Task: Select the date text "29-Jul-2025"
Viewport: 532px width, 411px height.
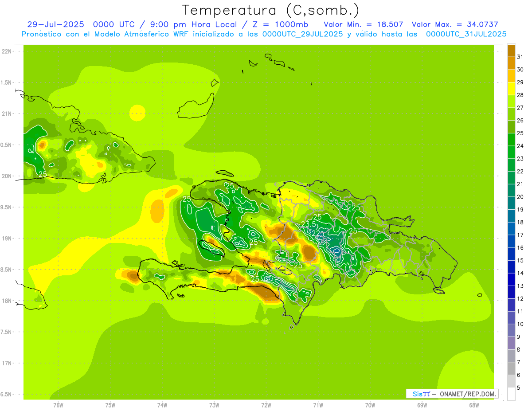Action: coord(56,24)
